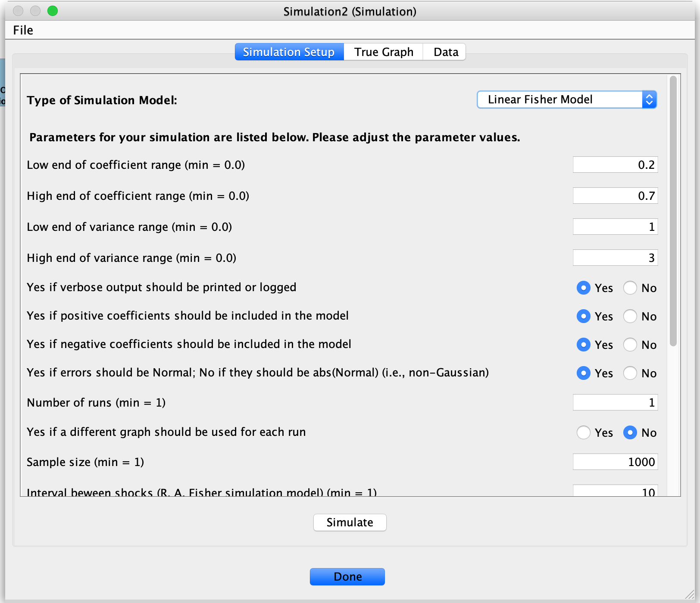Select No for negative coefficients
Screen dimensions: 700x603
pos(630,345)
